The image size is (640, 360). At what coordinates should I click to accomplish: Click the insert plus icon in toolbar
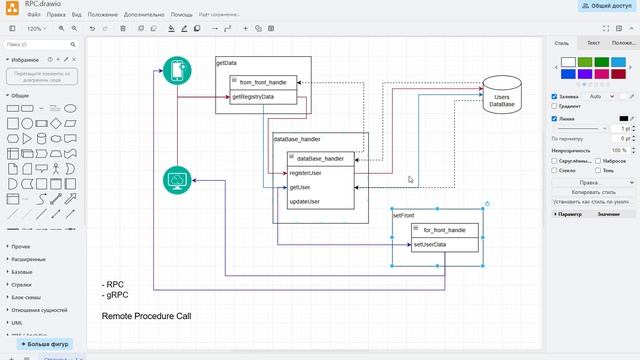pos(245,29)
